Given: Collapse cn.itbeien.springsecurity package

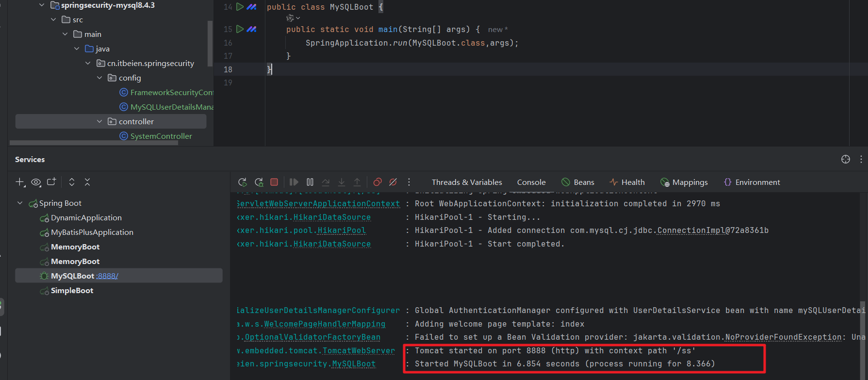Looking at the screenshot, I should coord(88,63).
